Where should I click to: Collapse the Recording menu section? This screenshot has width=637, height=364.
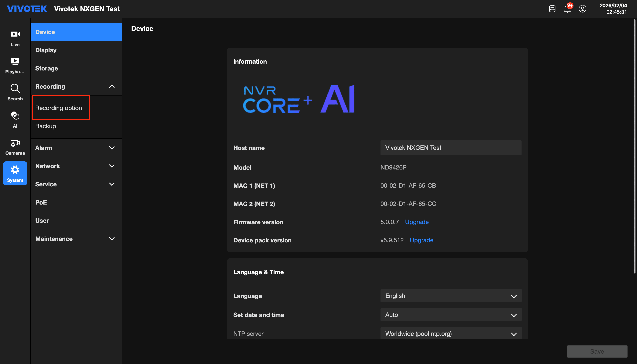[x=112, y=87]
